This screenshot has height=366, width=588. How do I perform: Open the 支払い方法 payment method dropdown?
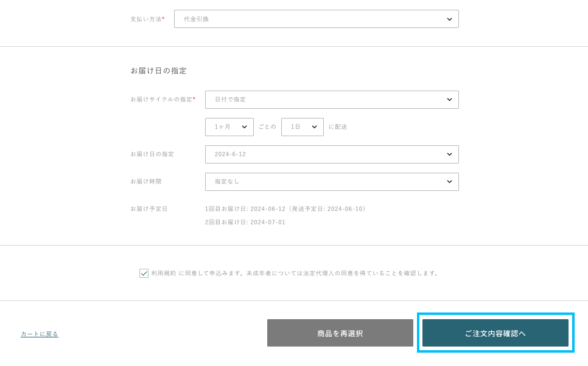tap(316, 19)
